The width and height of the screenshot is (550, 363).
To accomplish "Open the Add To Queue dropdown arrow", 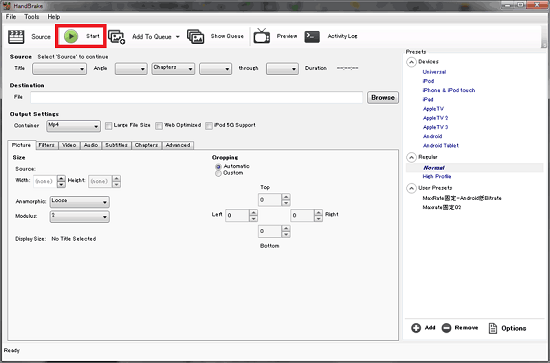I will pos(177,37).
